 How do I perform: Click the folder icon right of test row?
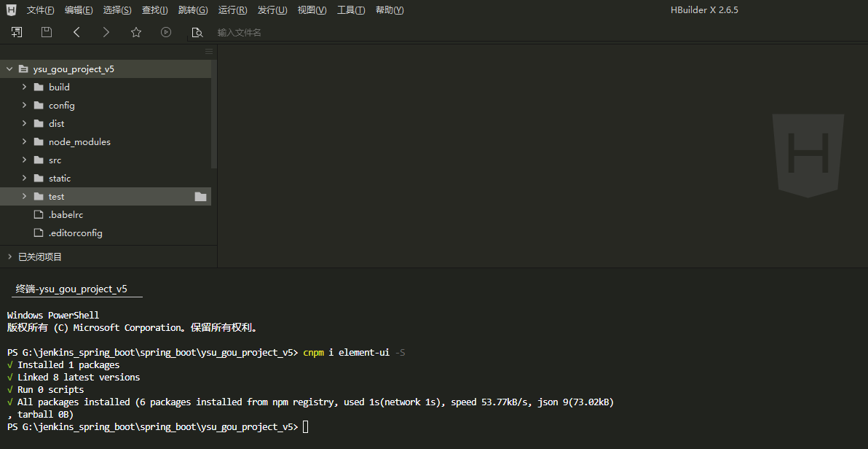tap(200, 197)
